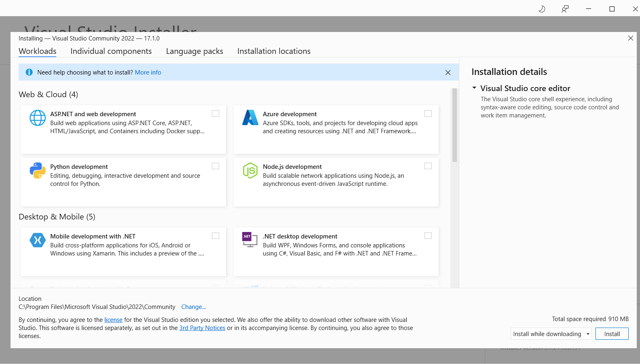The image size is (640, 364).
Task: Click the Desktop & Mobile (5) heading
Action: (x=57, y=217)
